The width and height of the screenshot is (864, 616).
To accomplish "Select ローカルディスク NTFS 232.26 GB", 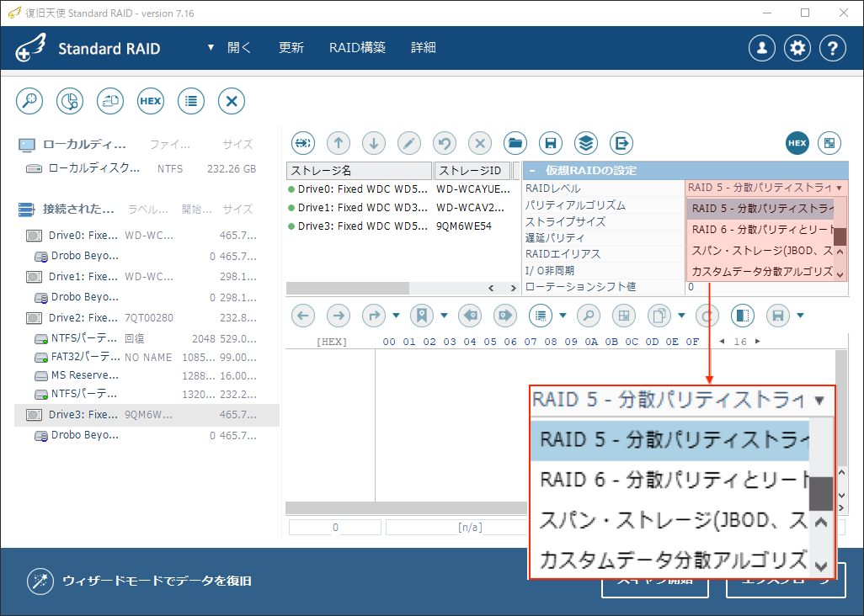I will (x=147, y=168).
